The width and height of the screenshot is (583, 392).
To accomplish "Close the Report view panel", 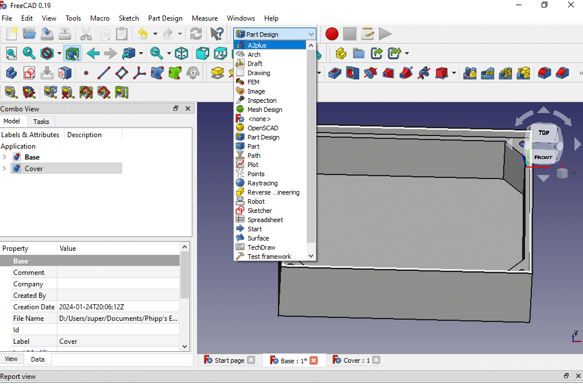I will pos(578,376).
